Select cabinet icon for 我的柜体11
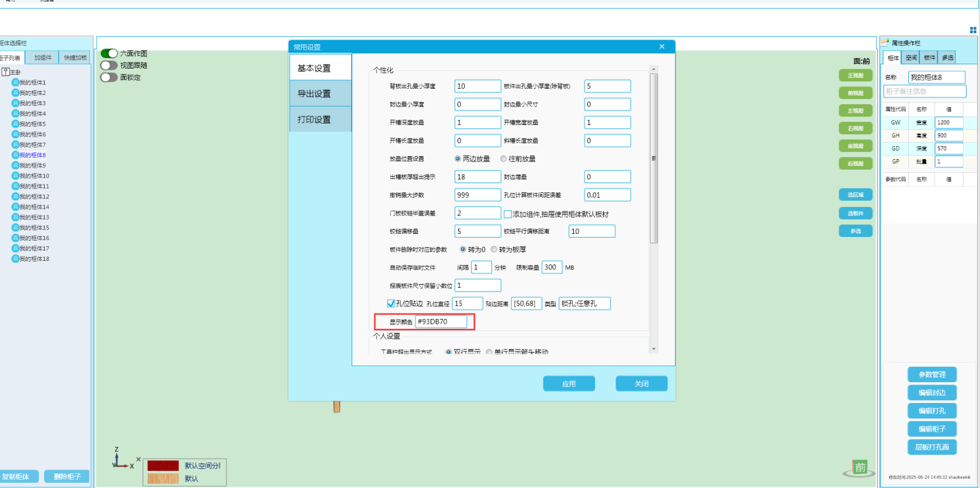 tap(15, 186)
